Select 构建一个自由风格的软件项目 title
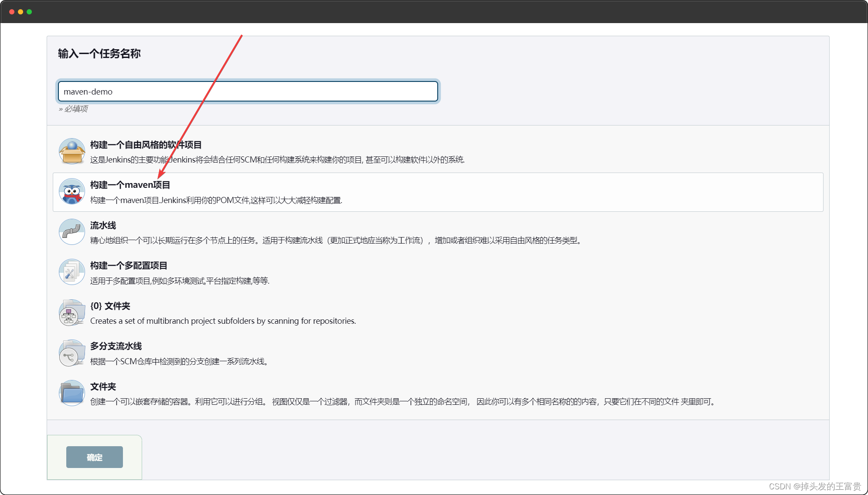This screenshot has height=495, width=868. pos(146,145)
